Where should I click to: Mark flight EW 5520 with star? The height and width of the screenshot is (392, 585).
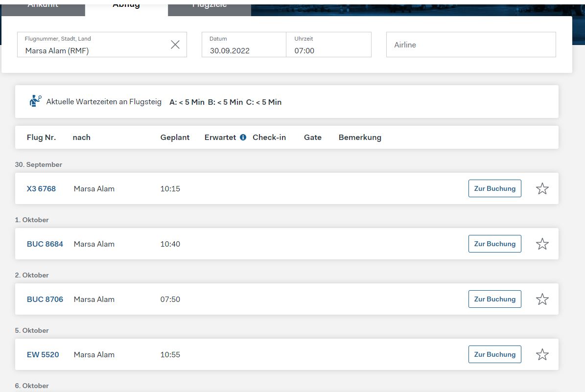pos(542,355)
